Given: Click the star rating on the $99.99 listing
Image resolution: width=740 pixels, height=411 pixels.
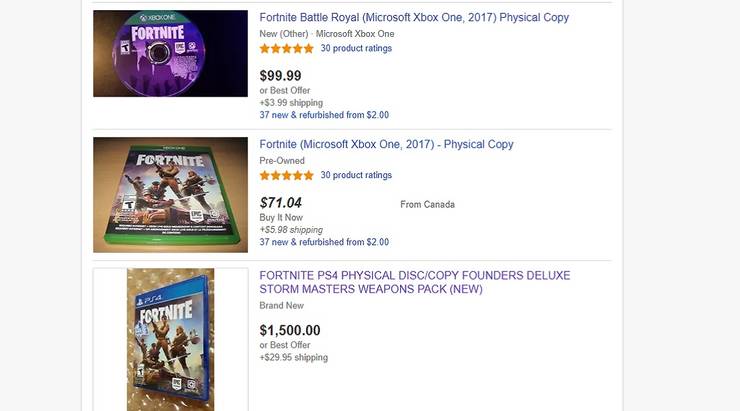Looking at the screenshot, I should (286, 48).
